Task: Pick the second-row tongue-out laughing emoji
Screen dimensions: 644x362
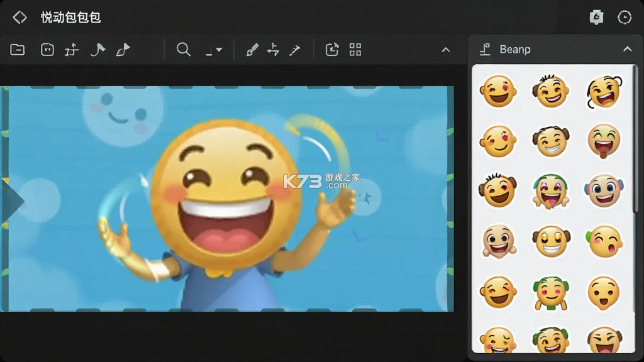Action: tap(604, 141)
